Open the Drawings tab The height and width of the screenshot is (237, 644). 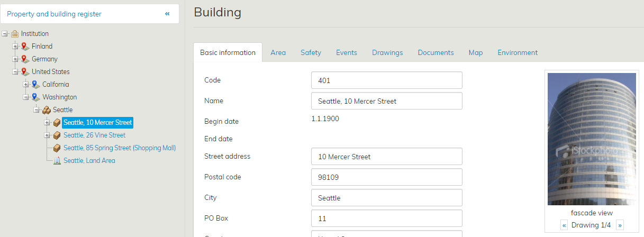coord(387,52)
